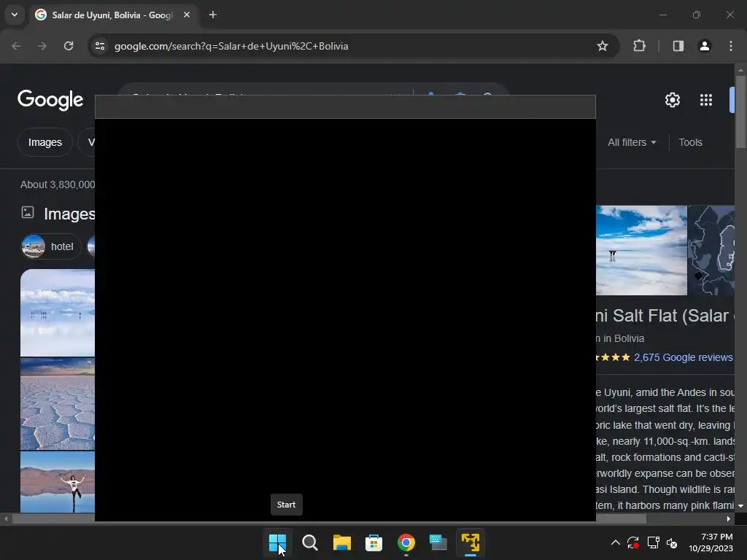Reload the current page
The height and width of the screenshot is (560, 747).
coord(69,46)
